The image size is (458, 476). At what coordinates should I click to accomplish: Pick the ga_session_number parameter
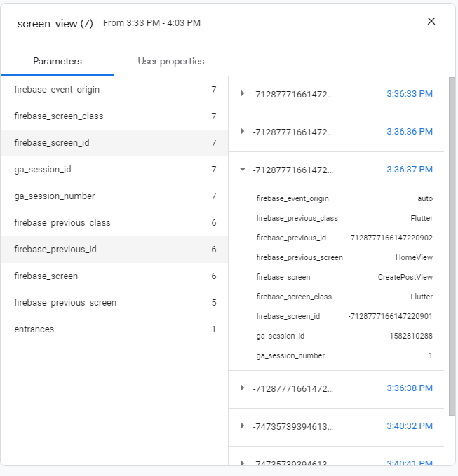tap(114, 196)
